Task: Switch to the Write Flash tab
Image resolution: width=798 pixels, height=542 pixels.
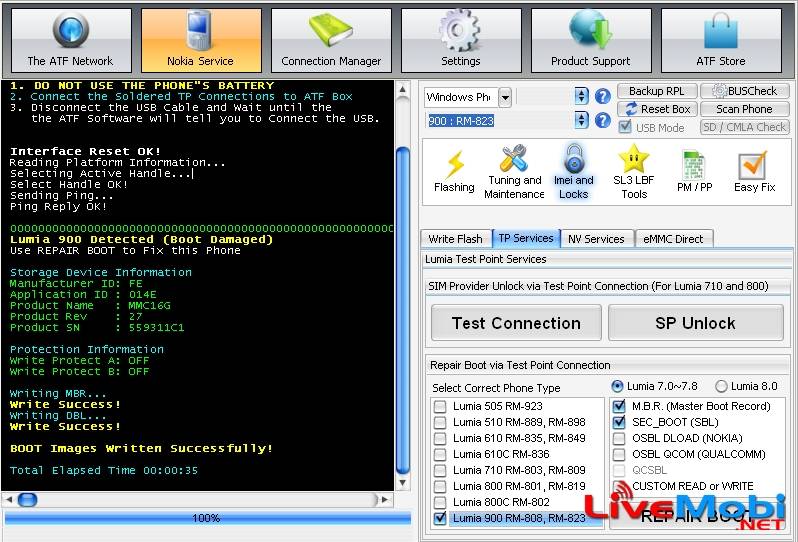Action: click(x=455, y=239)
